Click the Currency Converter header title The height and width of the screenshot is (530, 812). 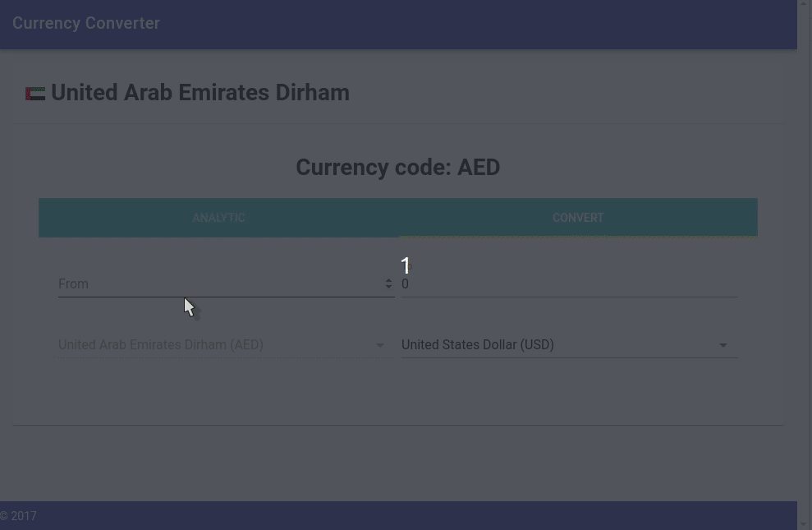tap(86, 23)
